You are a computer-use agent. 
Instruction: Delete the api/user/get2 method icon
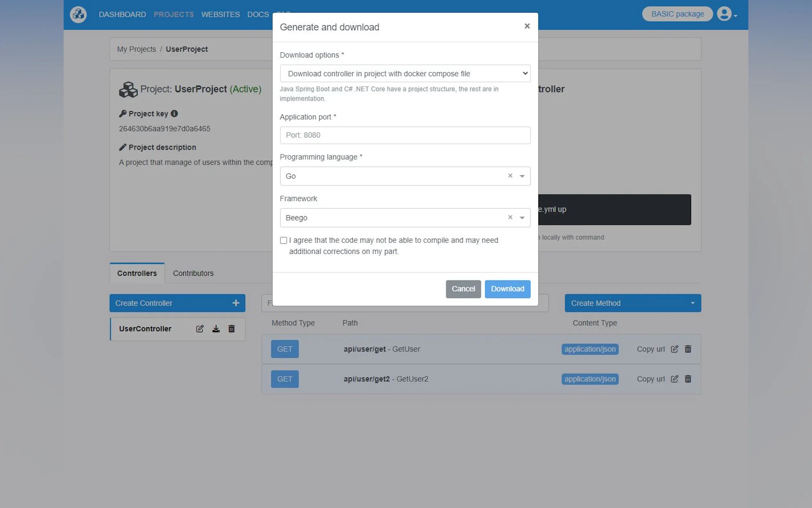click(688, 379)
